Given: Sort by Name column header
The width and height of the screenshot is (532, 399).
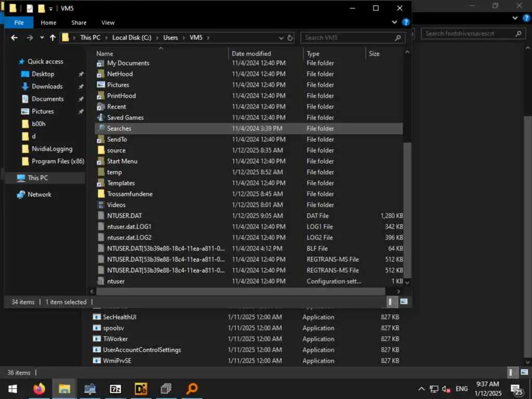Looking at the screenshot, I should click(104, 54).
